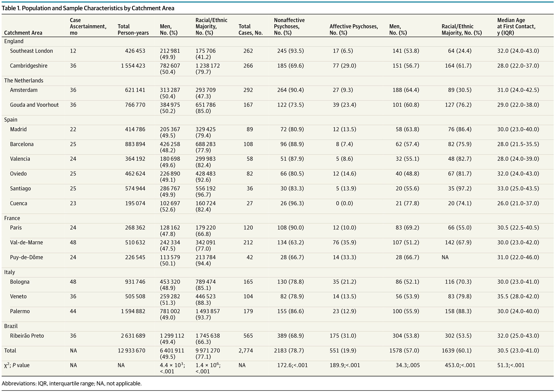Click the '1 554 423' person-years cell
555x392 pixels.
coord(133,66)
